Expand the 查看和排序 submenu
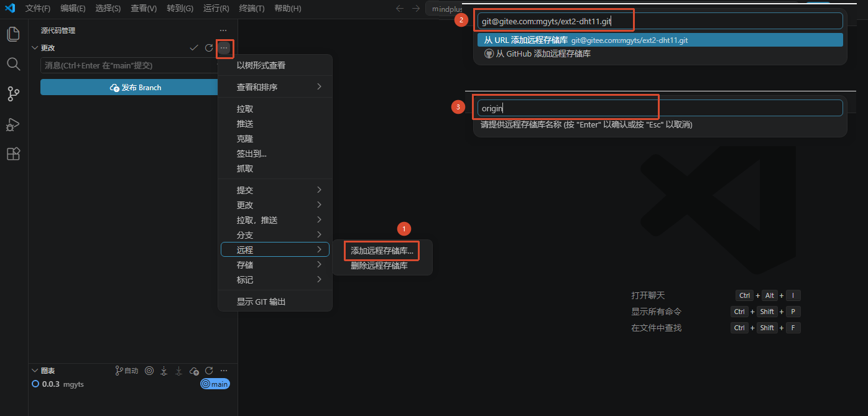This screenshot has width=868, height=416. [x=275, y=87]
